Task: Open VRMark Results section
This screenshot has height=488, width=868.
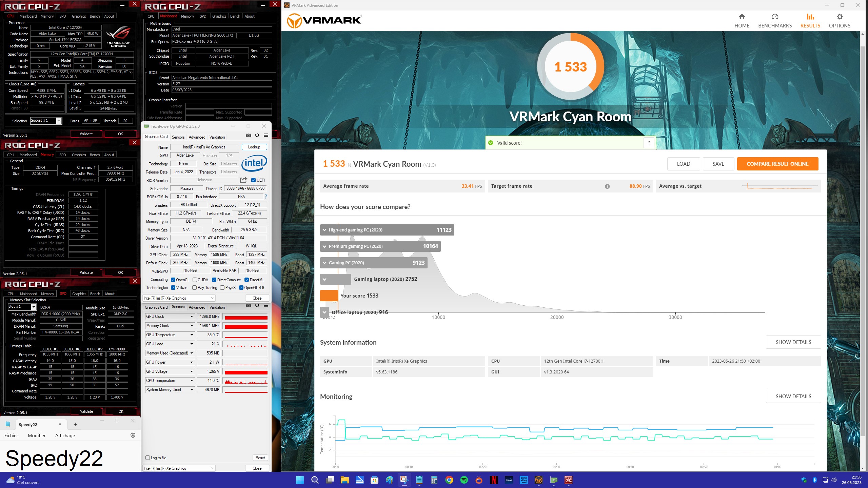Action: click(x=810, y=21)
